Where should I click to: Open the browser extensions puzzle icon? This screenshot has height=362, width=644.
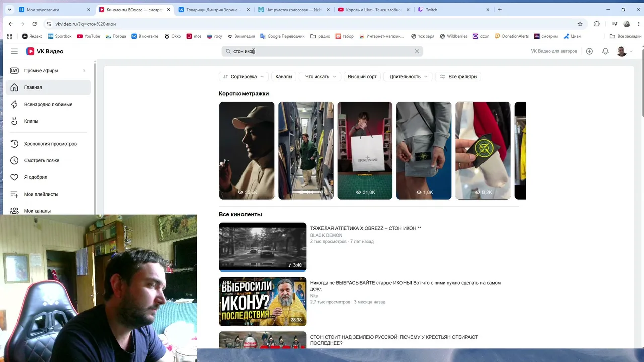597,24
